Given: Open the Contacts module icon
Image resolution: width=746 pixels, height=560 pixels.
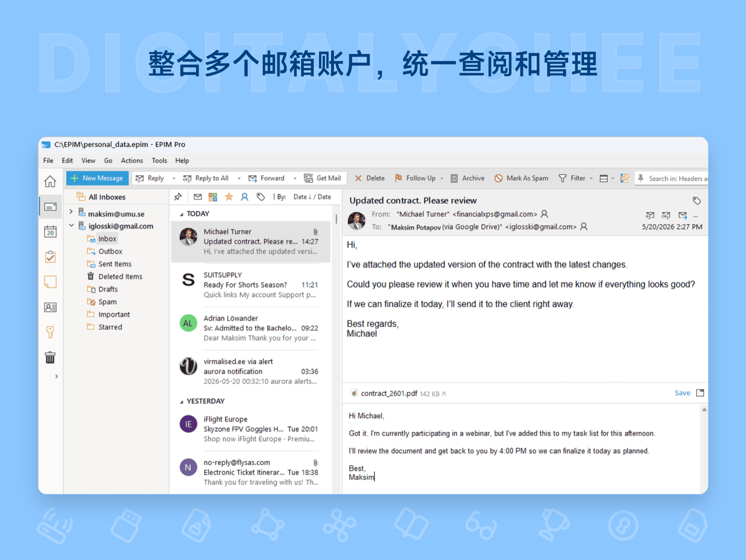Looking at the screenshot, I should 50,307.
